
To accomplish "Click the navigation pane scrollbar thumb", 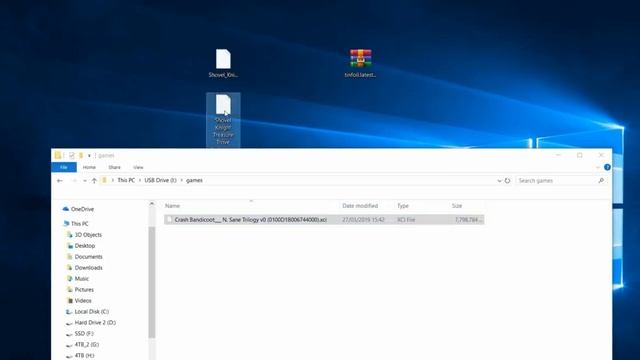I will pos(152,282).
